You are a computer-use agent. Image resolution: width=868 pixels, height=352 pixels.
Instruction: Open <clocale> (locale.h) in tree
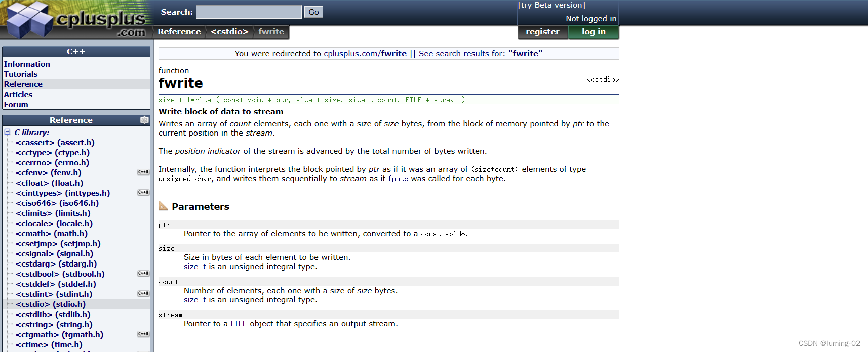(x=54, y=224)
